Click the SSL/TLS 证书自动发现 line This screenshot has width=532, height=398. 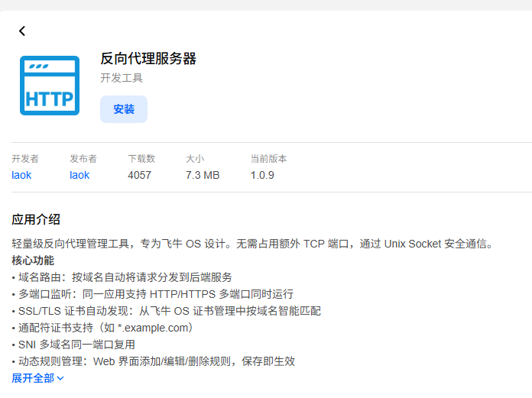167,311
